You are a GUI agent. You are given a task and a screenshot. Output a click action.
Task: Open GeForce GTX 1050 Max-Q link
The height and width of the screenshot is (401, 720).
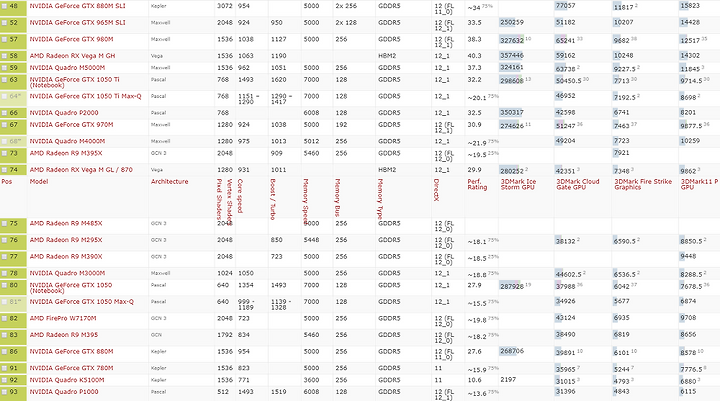coord(82,302)
